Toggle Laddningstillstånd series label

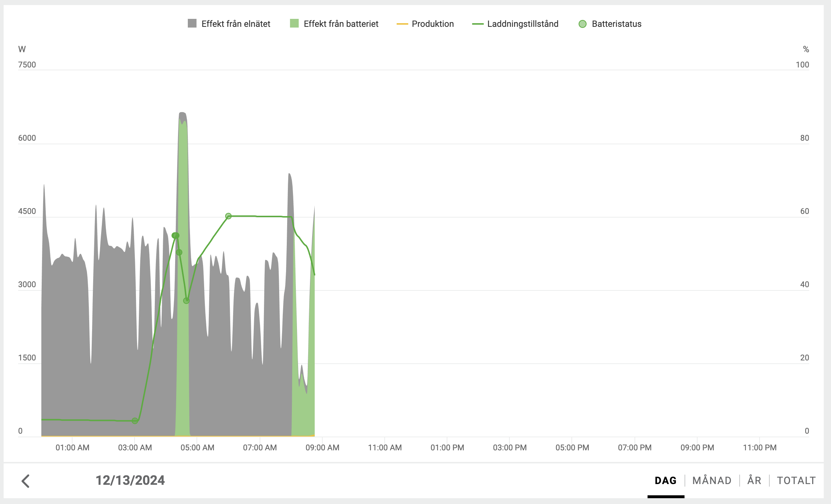[x=522, y=24]
